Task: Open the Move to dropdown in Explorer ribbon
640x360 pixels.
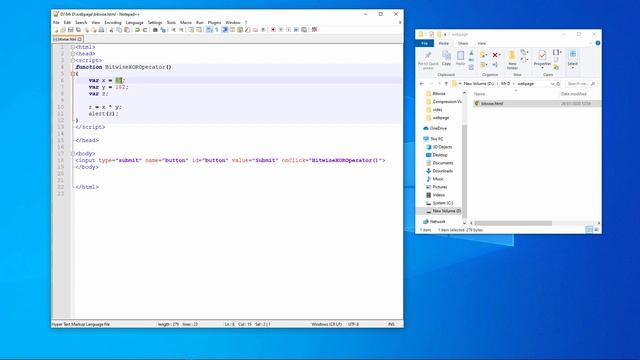Action: (484, 55)
